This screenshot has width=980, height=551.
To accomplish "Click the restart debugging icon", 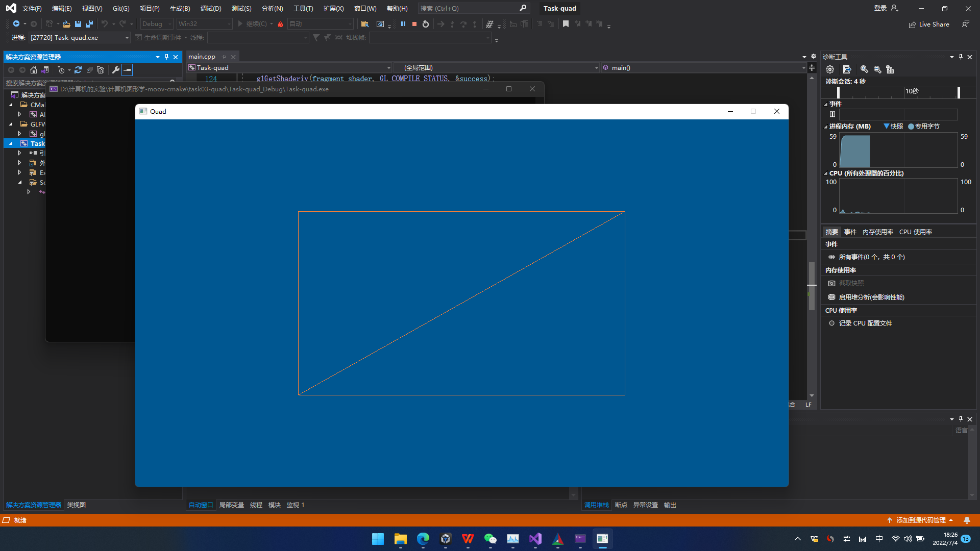I will (x=426, y=24).
